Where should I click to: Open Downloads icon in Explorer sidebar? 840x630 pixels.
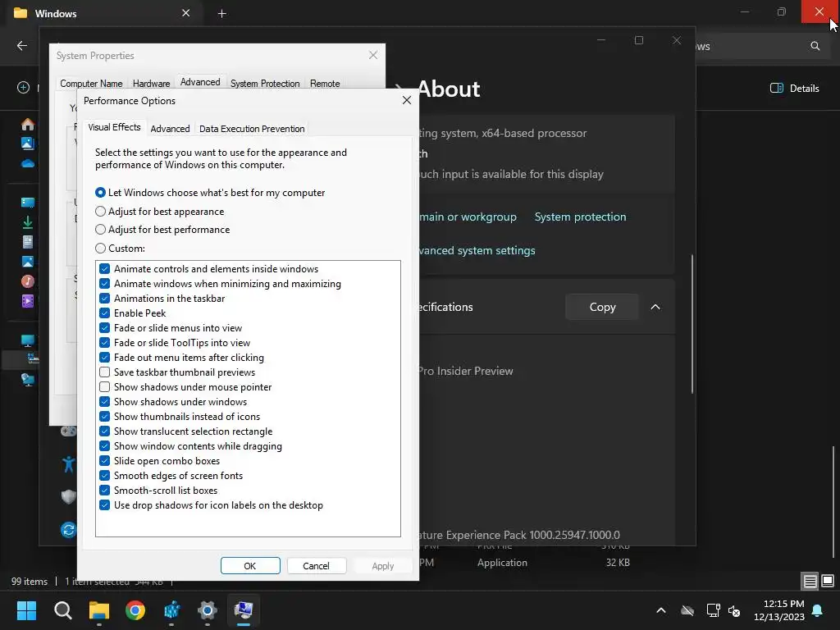(28, 221)
